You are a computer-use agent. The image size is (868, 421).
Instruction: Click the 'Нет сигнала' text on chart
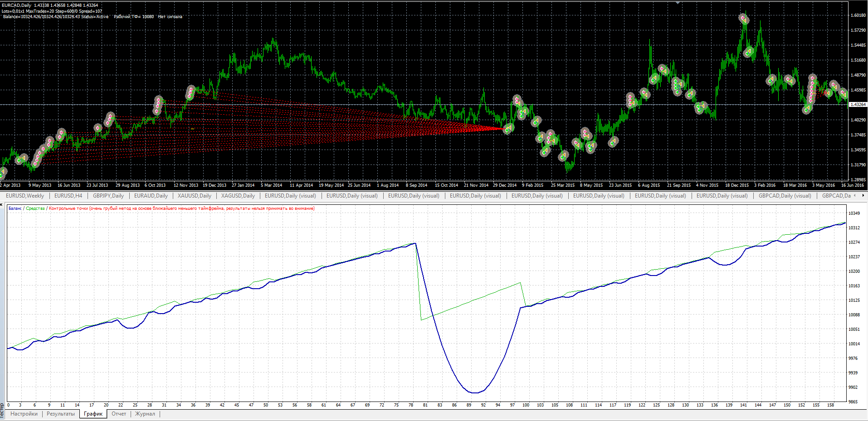(170, 17)
